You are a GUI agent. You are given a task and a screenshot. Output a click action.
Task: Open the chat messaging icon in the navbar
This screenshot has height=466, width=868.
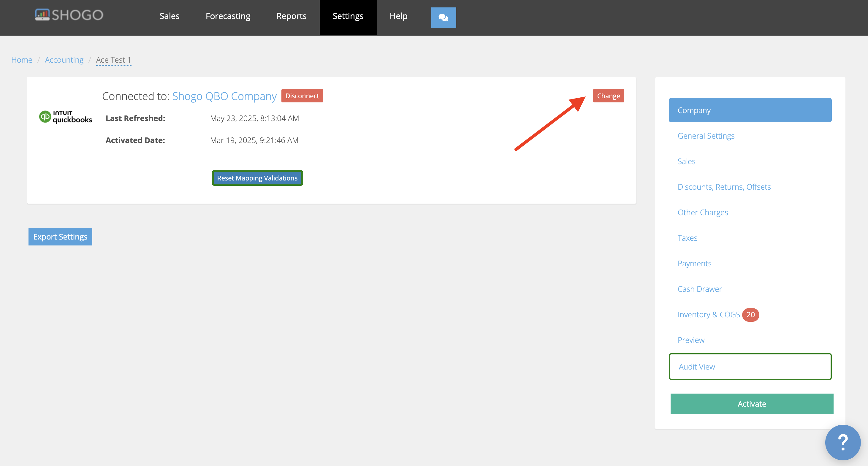[443, 17]
